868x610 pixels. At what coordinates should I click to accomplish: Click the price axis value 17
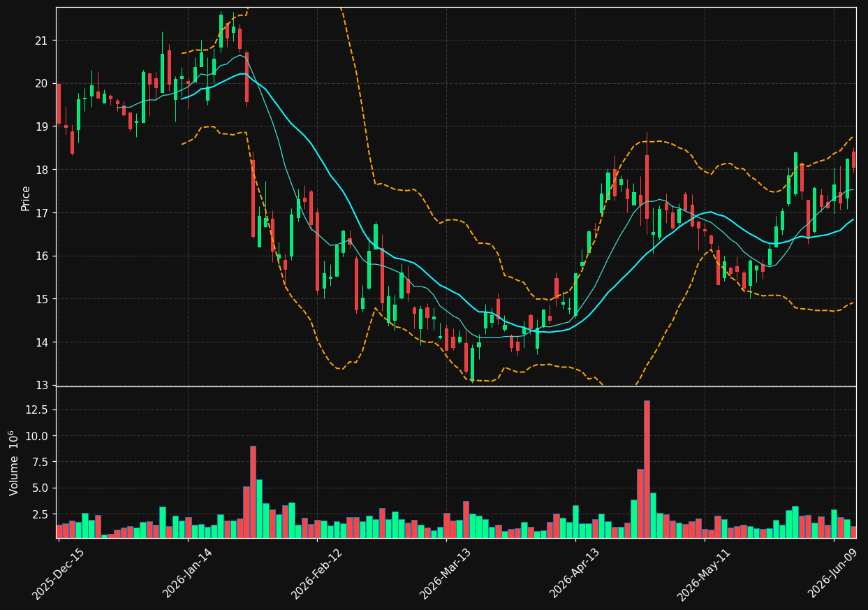pyautogui.click(x=41, y=213)
